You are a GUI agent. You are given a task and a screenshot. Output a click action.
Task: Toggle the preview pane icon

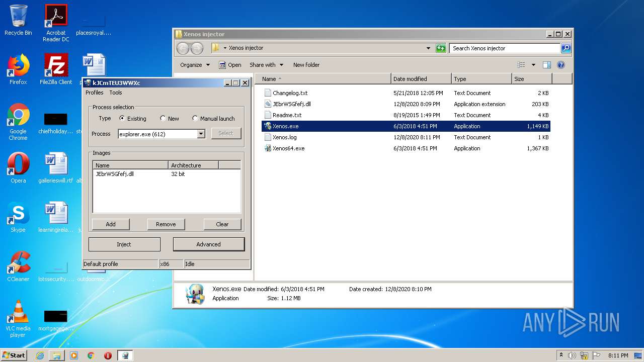tap(547, 65)
